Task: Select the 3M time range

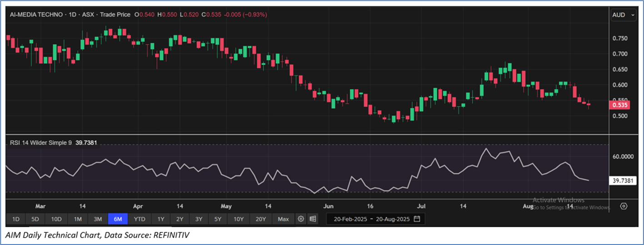Action: (98, 219)
